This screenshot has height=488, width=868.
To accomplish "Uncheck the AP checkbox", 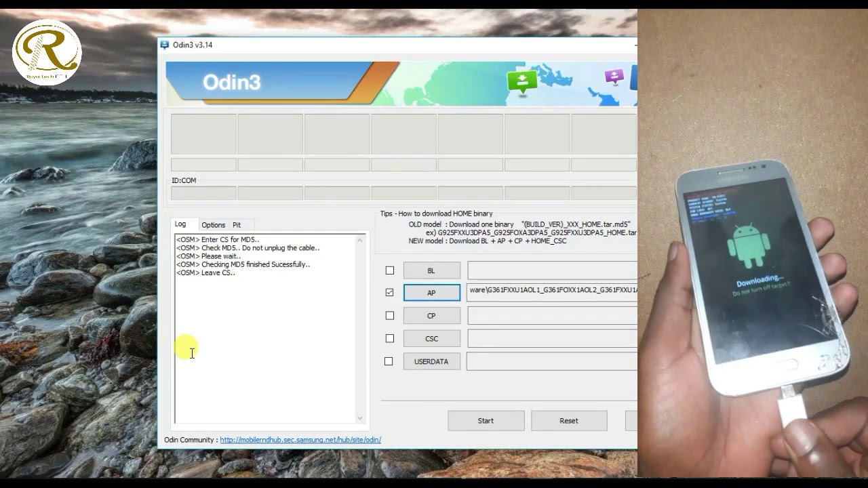I will 389,292.
